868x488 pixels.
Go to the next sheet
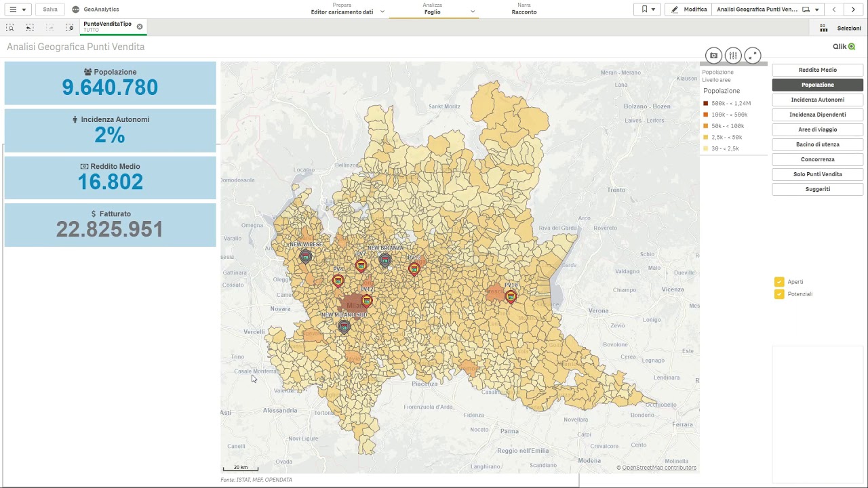pyautogui.click(x=853, y=9)
